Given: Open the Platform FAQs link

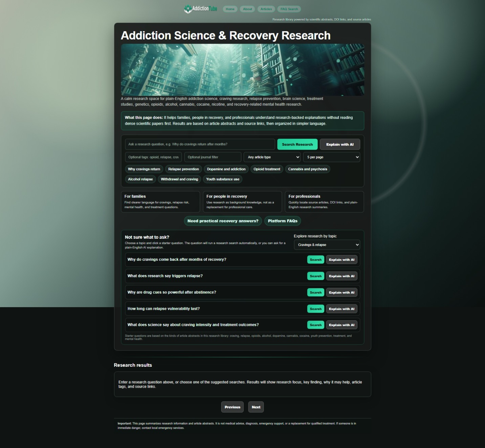Looking at the screenshot, I should point(283,221).
